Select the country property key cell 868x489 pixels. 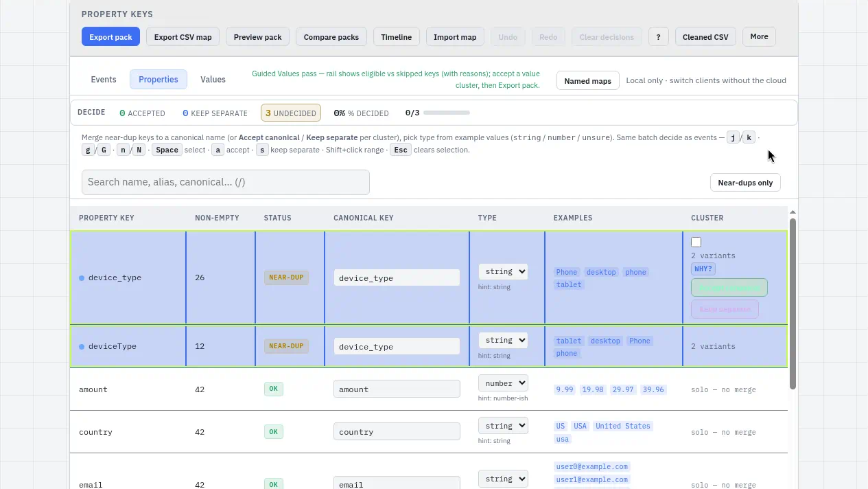click(x=128, y=432)
